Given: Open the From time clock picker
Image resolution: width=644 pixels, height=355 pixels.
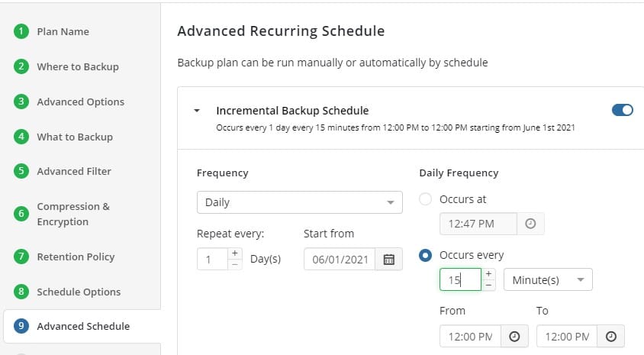Looking at the screenshot, I should [514, 337].
